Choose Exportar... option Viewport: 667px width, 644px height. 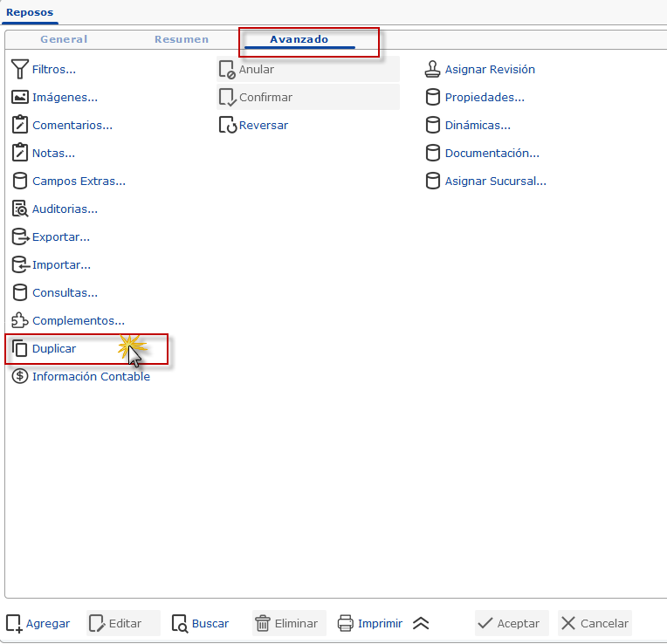click(x=61, y=237)
